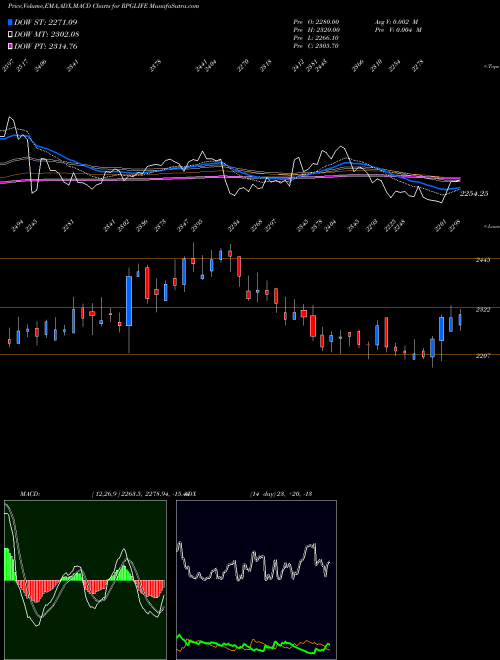500x660 pixels.
Task: Open the dark blue ADX indicator panel
Action: click(x=256, y=580)
